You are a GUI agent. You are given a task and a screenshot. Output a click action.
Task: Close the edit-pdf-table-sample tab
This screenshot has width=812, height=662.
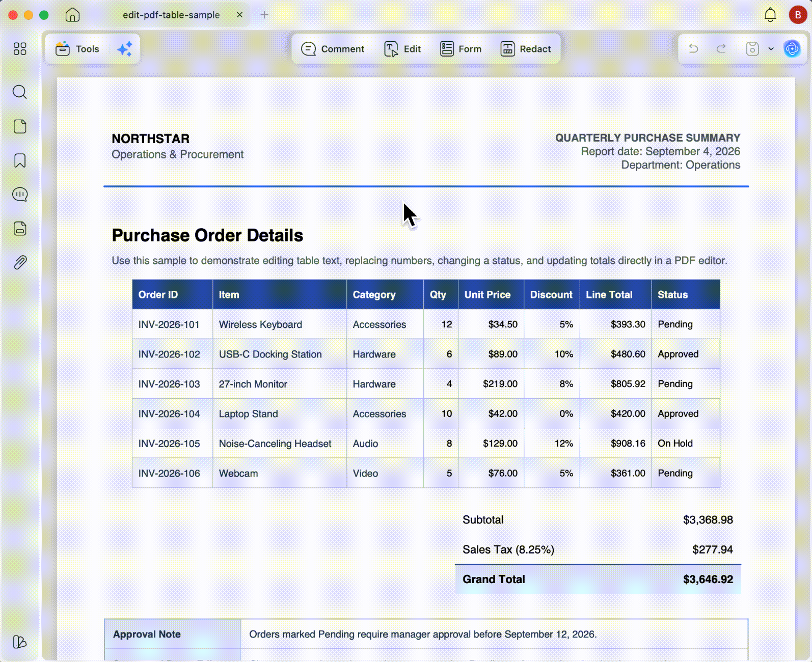click(x=239, y=15)
